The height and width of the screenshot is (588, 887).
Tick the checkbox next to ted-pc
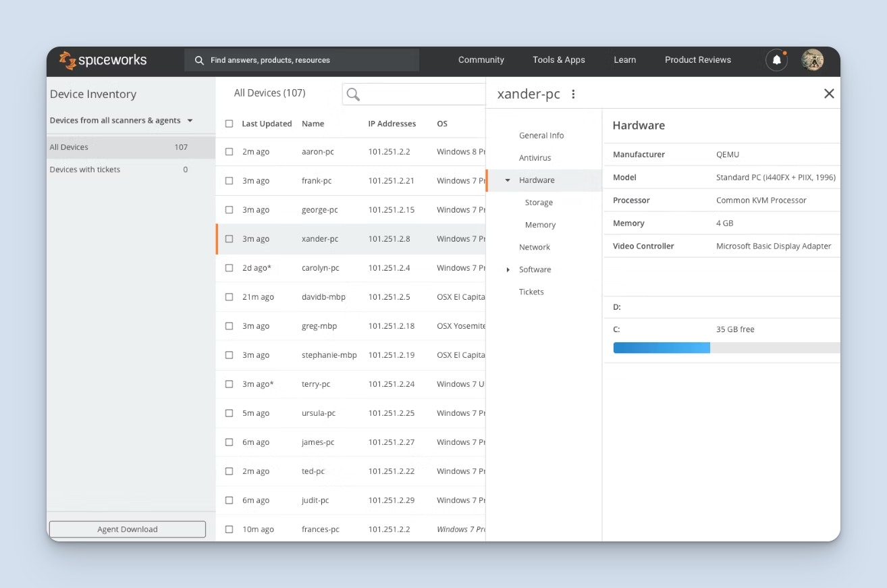click(230, 471)
